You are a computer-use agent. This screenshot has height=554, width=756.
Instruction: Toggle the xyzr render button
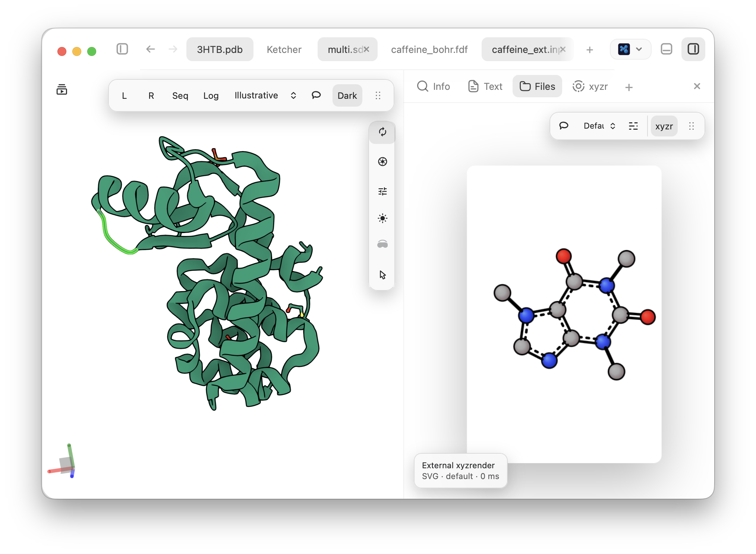coord(664,126)
